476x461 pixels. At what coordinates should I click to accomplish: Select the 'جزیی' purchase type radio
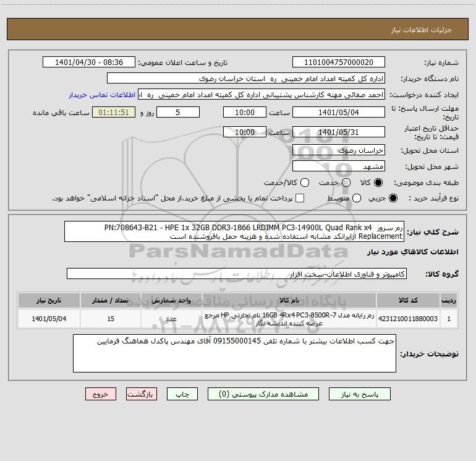[393, 198]
